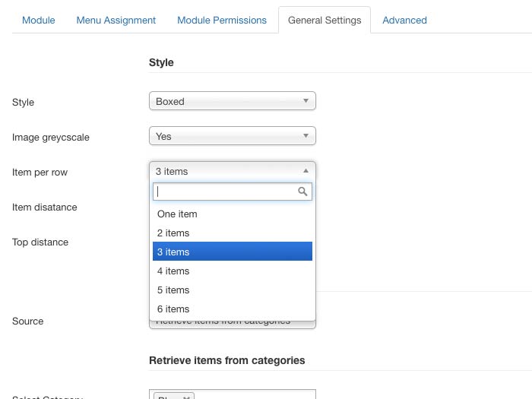532x399 pixels.
Task: Select '5 items' from dropdown list
Action: click(173, 290)
